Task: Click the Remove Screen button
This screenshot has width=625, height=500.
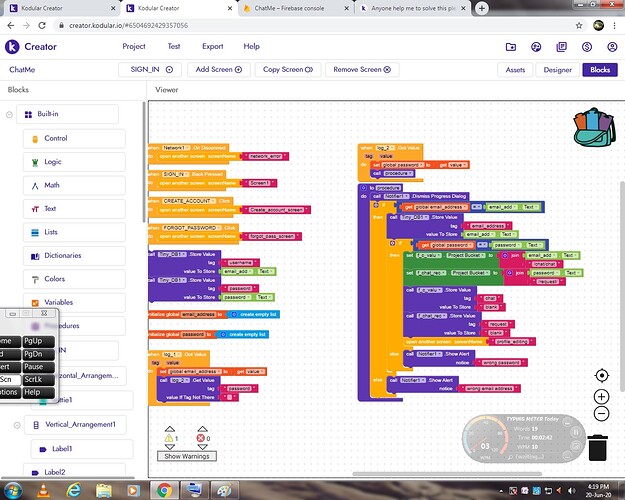Action: coord(362,69)
